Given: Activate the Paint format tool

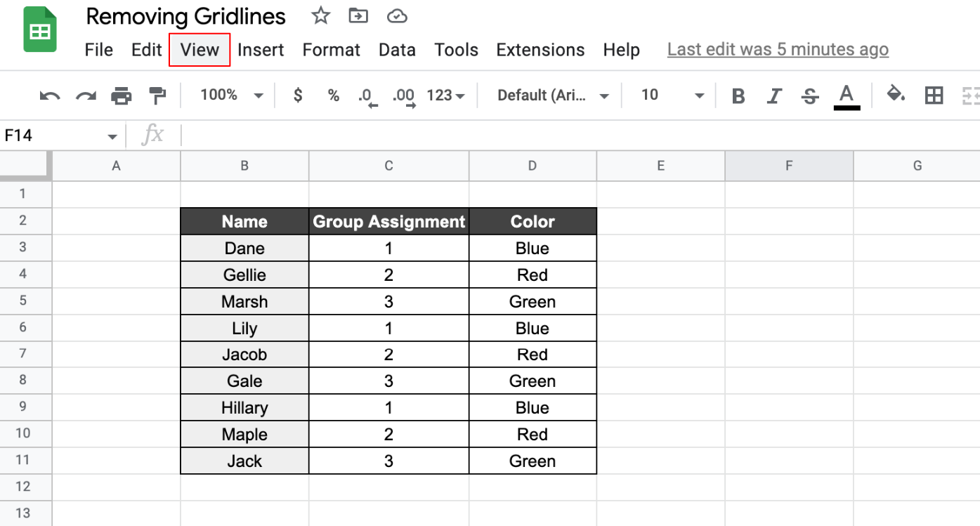Looking at the screenshot, I should click(155, 95).
